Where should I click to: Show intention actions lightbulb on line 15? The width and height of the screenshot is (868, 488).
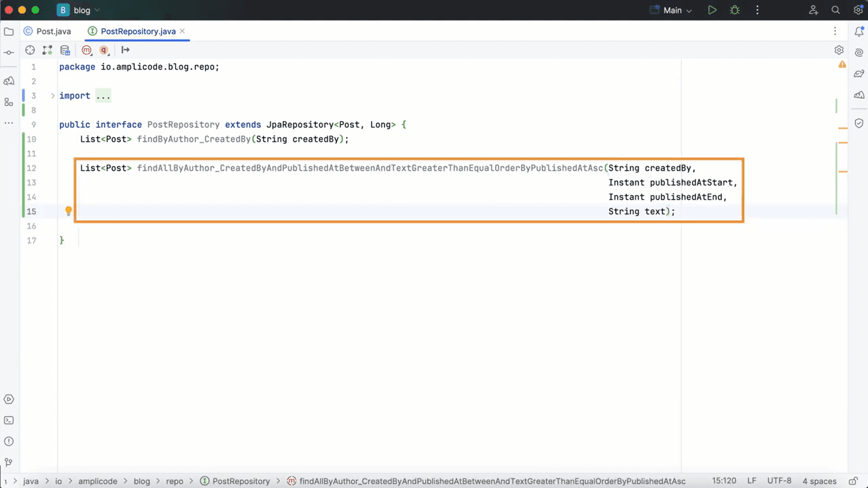pos(68,211)
